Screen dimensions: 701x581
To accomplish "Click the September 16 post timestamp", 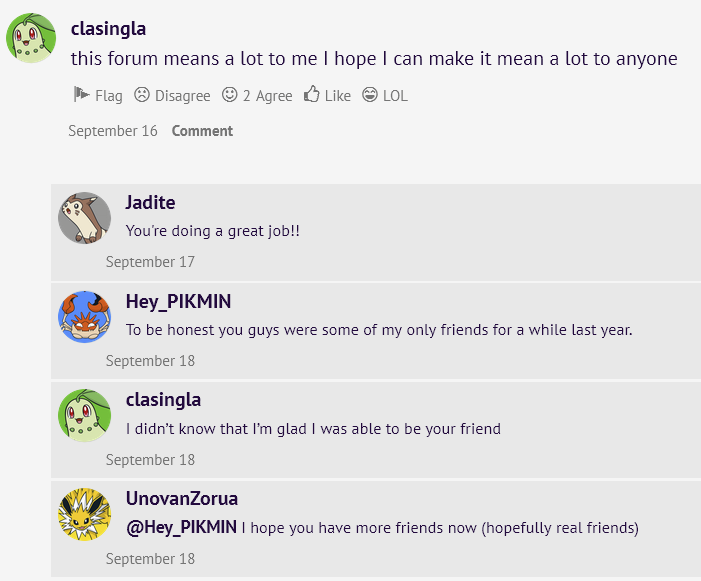I will (x=113, y=131).
